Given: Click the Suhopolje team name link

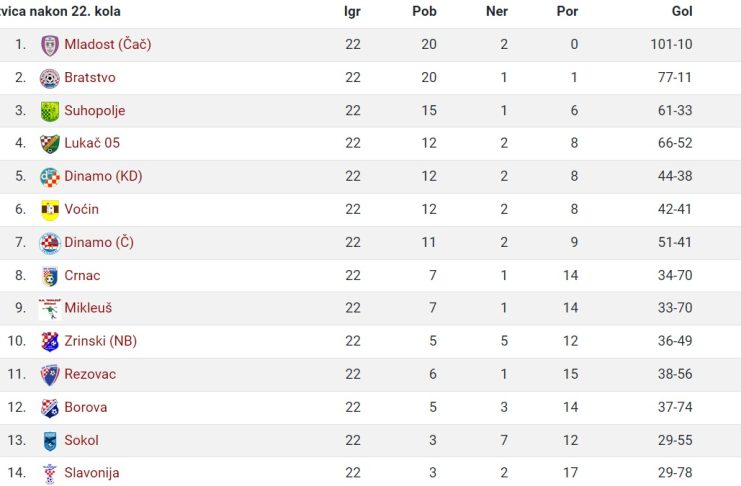Looking at the screenshot, I should (x=95, y=111).
